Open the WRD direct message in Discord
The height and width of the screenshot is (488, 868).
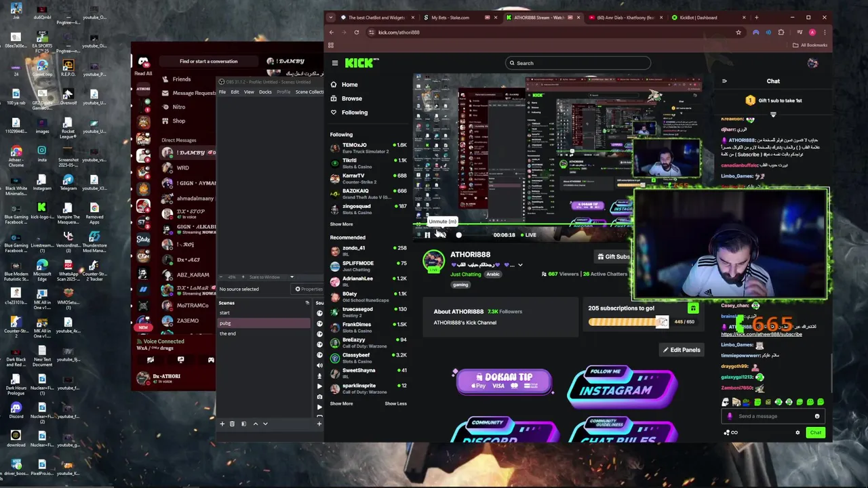click(188, 168)
